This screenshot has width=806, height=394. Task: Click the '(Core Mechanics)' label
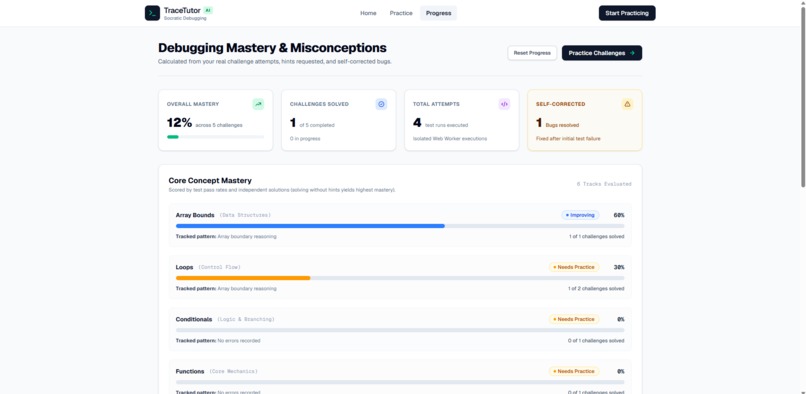tap(233, 371)
